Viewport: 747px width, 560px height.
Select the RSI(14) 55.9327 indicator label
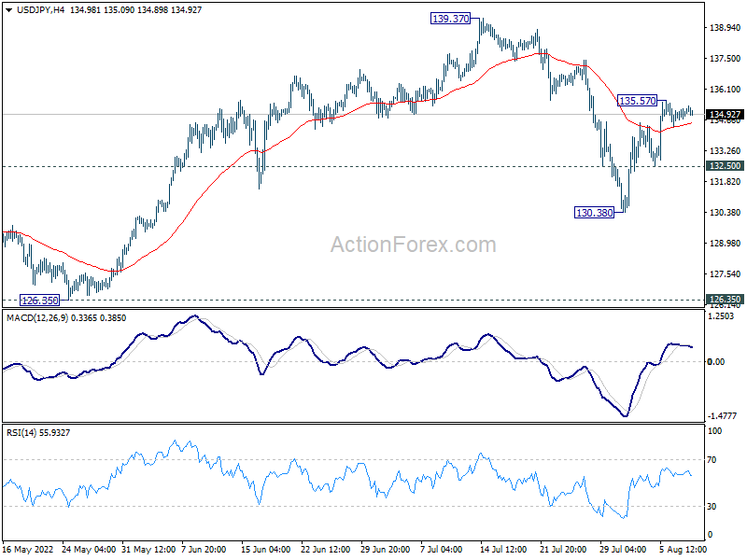(38, 432)
